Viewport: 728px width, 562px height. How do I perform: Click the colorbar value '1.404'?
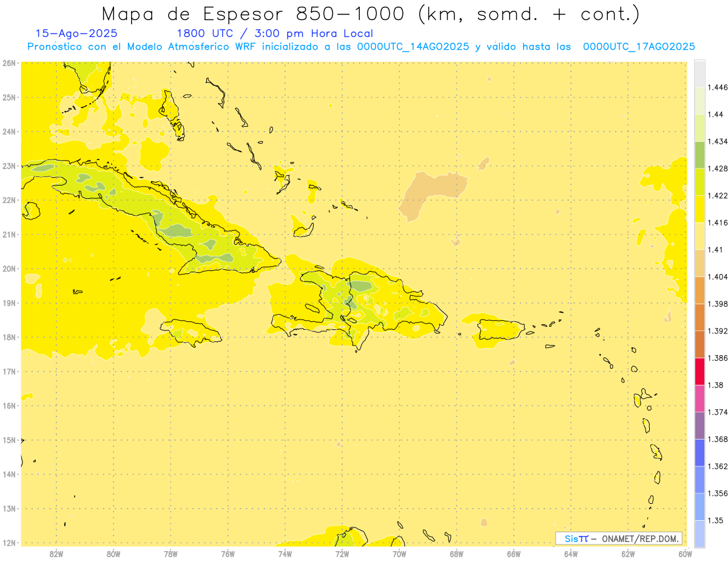tap(718, 277)
